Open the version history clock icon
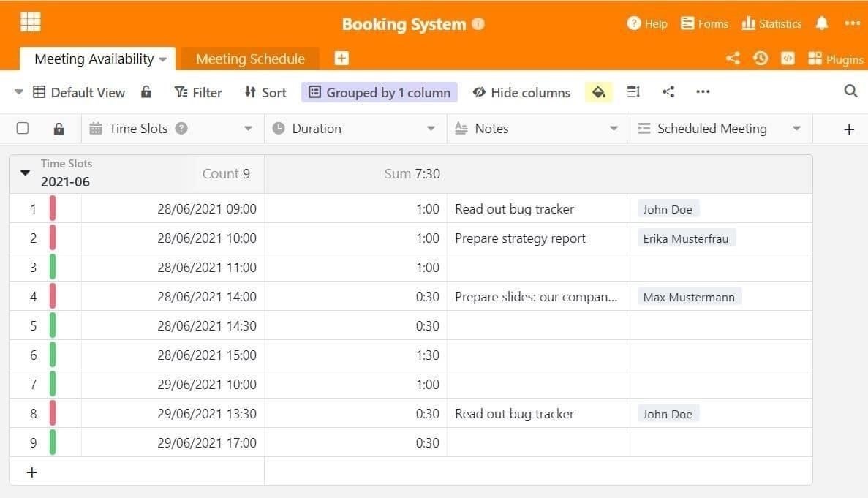The height and width of the screenshot is (498, 868). pos(761,58)
